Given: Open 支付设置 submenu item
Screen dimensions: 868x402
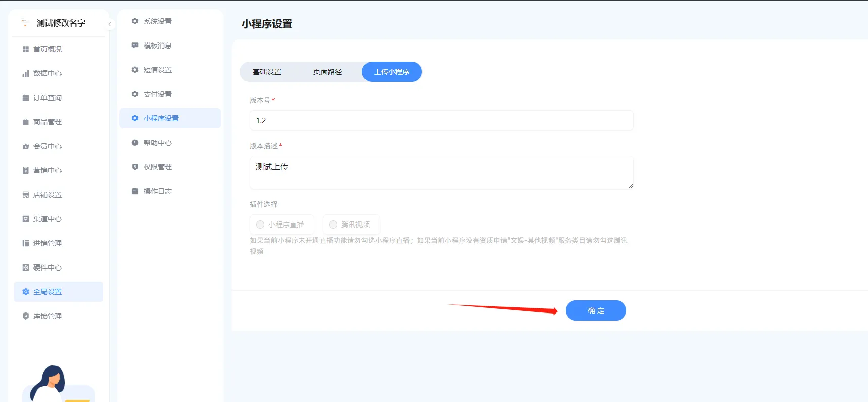Looking at the screenshot, I should (170, 94).
